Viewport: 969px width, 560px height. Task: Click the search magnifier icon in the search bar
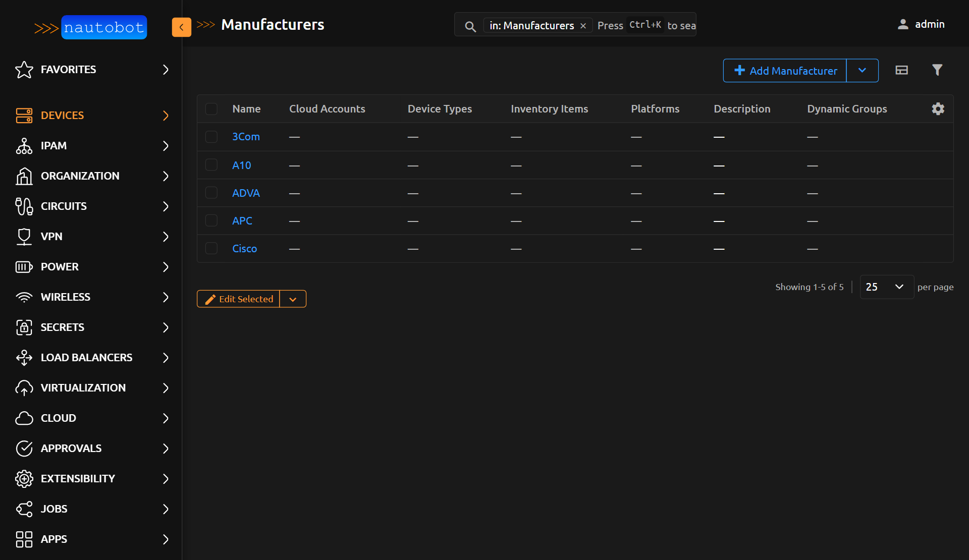(470, 26)
